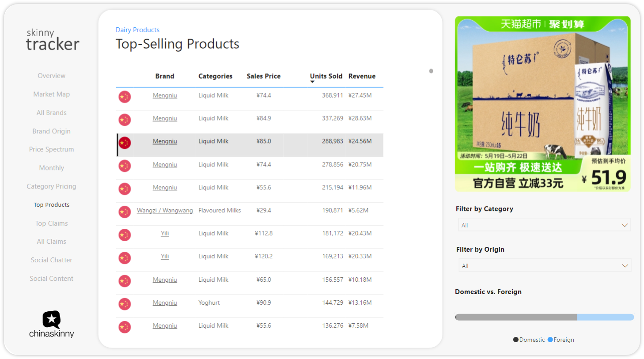This screenshot has height=359, width=644.
Task: Click the table vertical scrollbar handle
Action: (x=431, y=71)
